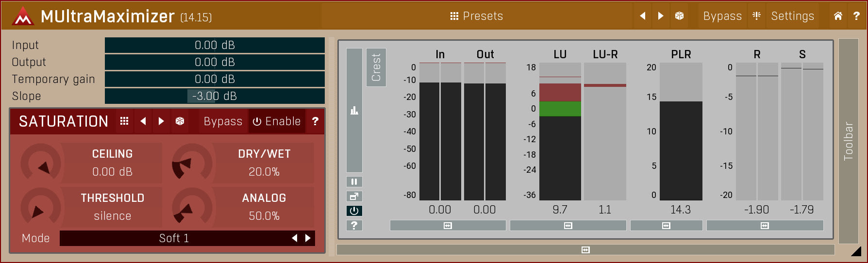Open the Presets menu
This screenshot has height=263, width=868.
point(477,16)
